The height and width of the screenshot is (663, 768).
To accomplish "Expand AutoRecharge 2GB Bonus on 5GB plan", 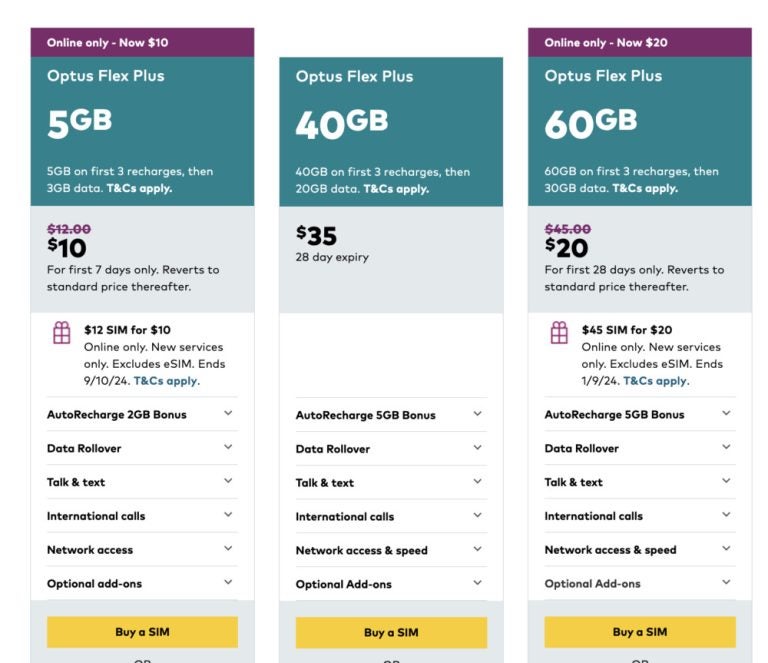I will coord(228,413).
